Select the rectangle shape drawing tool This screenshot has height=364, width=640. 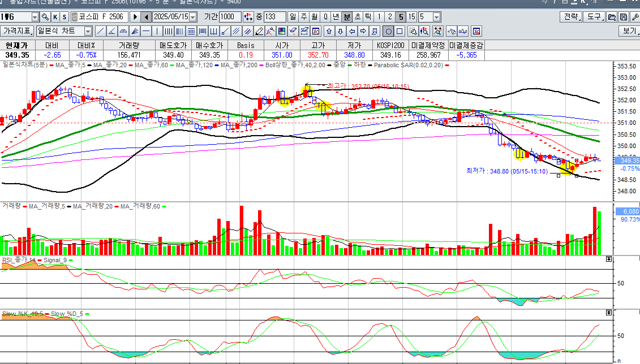point(400,31)
